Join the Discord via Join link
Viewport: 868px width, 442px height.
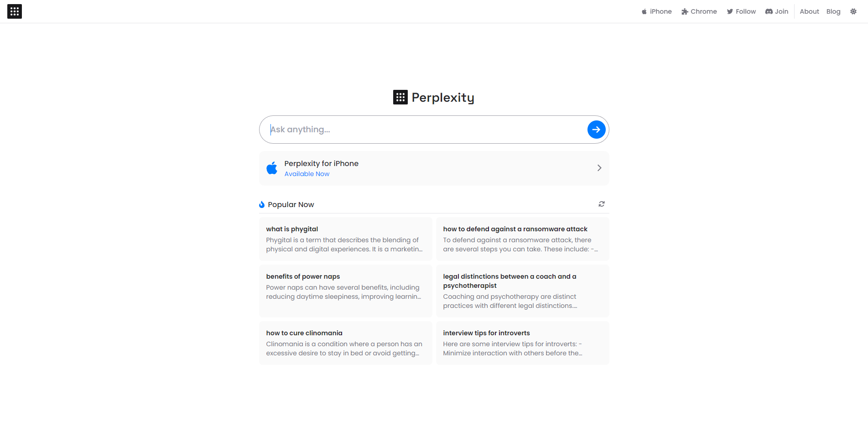(x=777, y=11)
